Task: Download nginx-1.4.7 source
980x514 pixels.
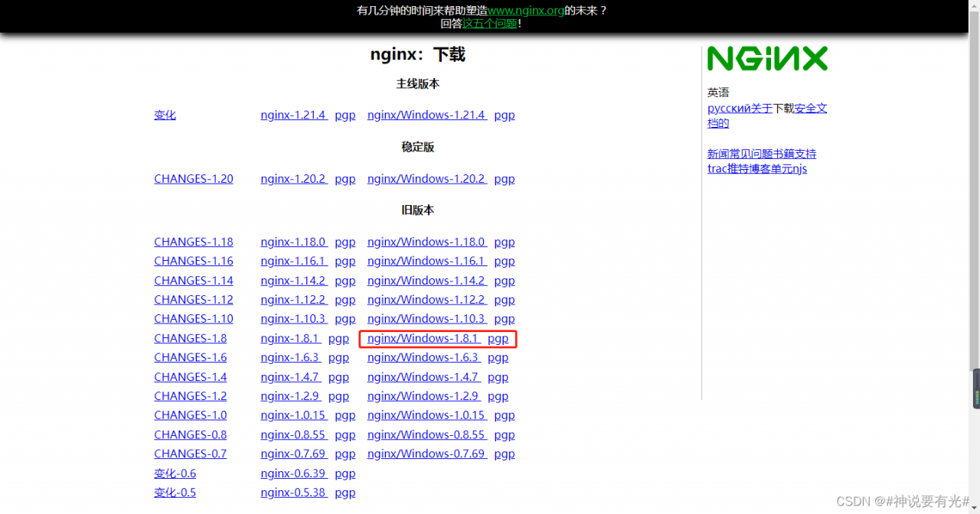Action: pos(291,377)
